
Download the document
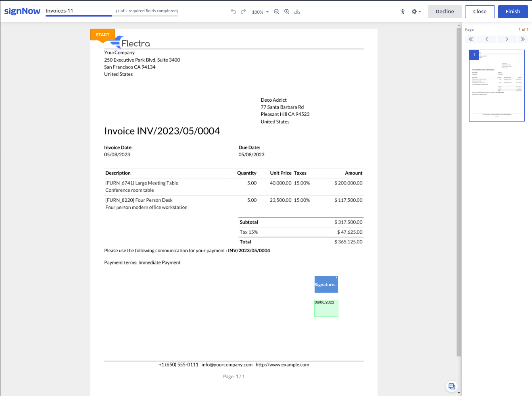(297, 12)
